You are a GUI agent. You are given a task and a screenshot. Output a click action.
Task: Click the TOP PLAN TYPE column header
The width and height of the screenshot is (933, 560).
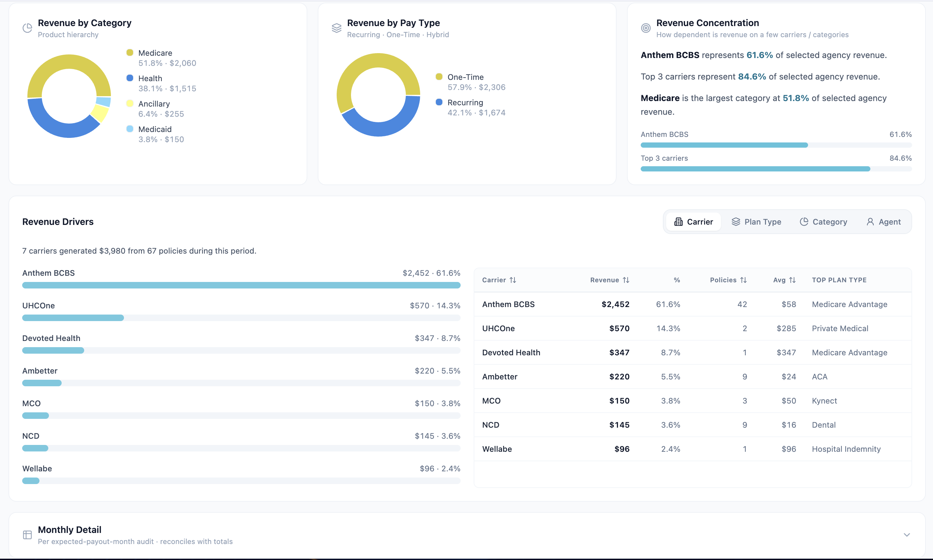click(839, 280)
